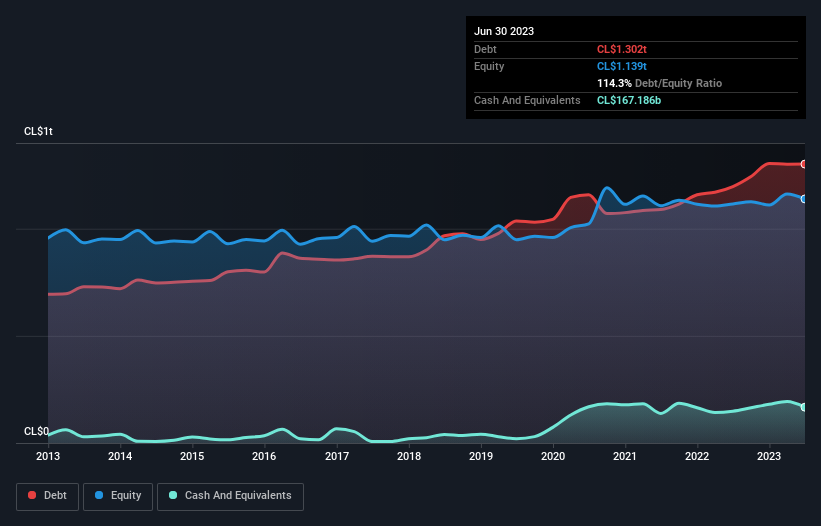Toggle the Equity legend button
This screenshot has width=821, height=526.
click(118, 496)
